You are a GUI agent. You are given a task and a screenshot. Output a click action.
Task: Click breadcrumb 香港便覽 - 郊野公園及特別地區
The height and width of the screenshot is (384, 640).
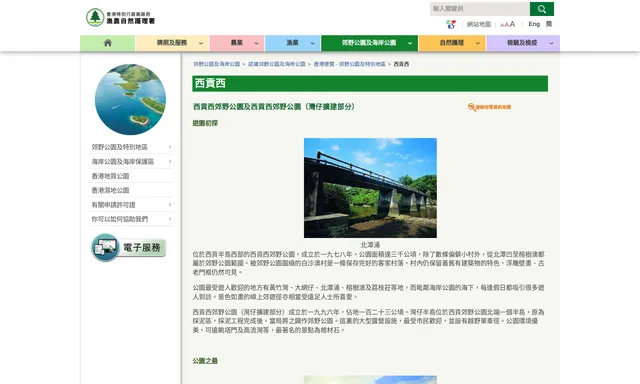[349, 64]
